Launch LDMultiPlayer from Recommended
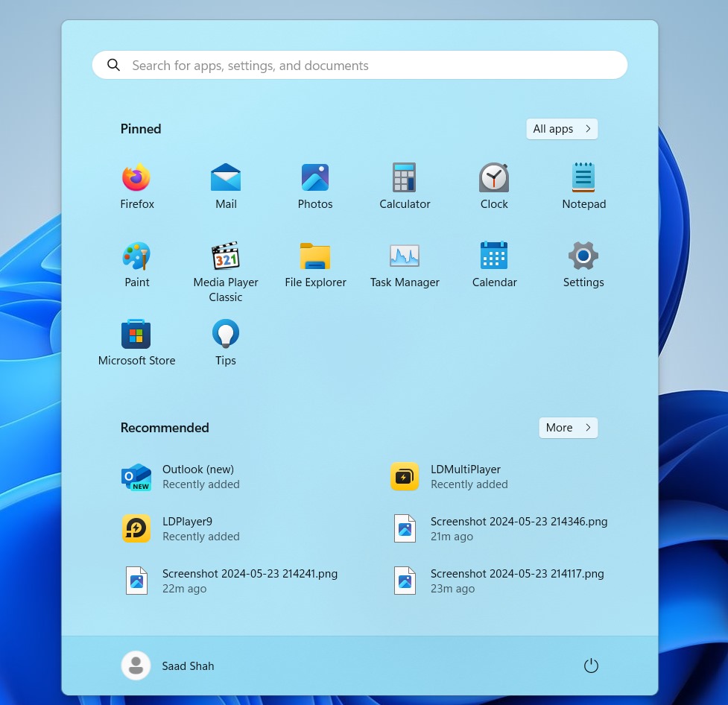This screenshot has height=705, width=728. click(449, 476)
